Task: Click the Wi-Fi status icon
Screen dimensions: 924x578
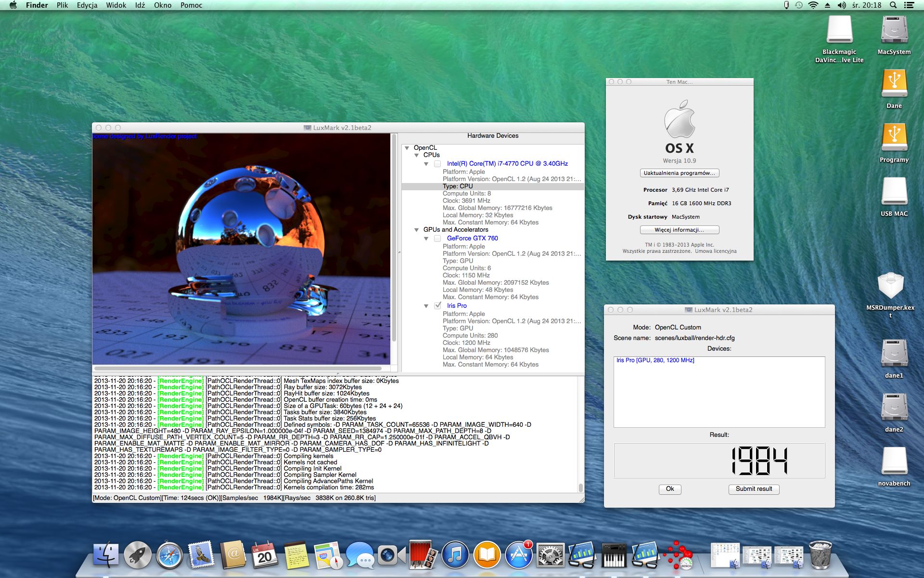Action: 813,5
